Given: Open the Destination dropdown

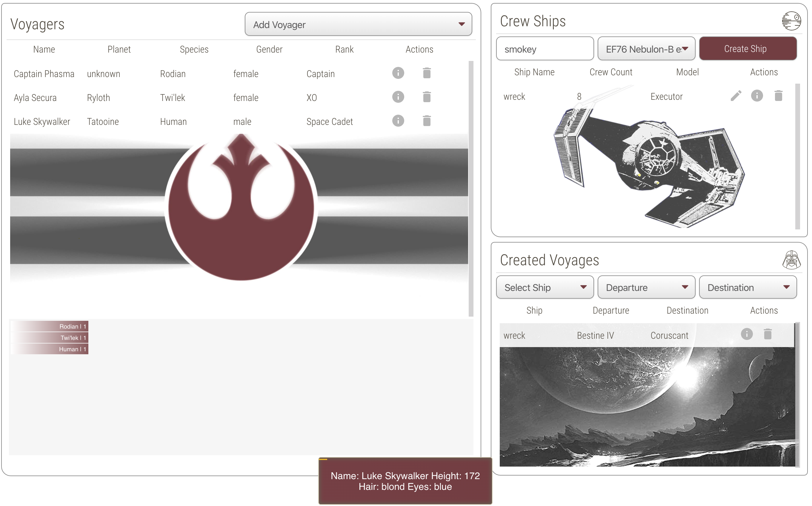Looking at the screenshot, I should point(748,287).
